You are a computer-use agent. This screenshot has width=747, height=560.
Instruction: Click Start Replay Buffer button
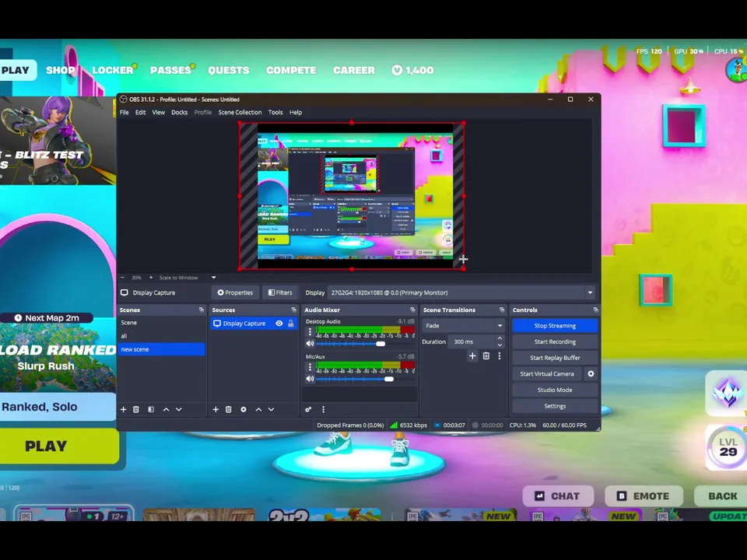[555, 358]
